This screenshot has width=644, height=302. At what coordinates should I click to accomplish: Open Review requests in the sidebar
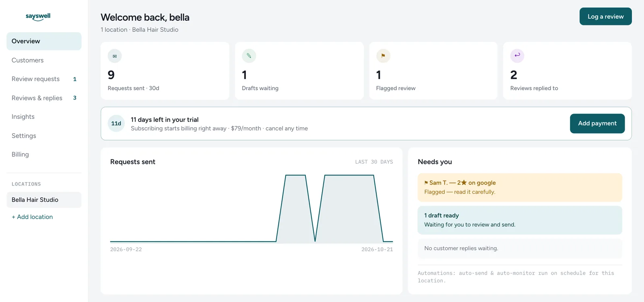[x=44, y=79]
